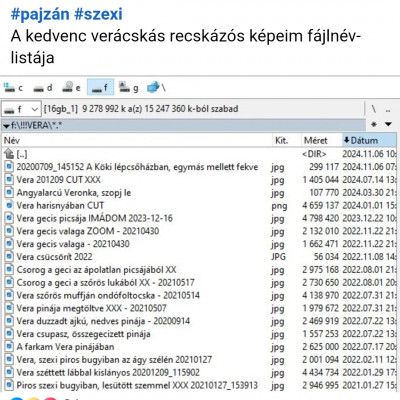Click the <DIR> size cell
The image size is (400, 400).
point(314,154)
